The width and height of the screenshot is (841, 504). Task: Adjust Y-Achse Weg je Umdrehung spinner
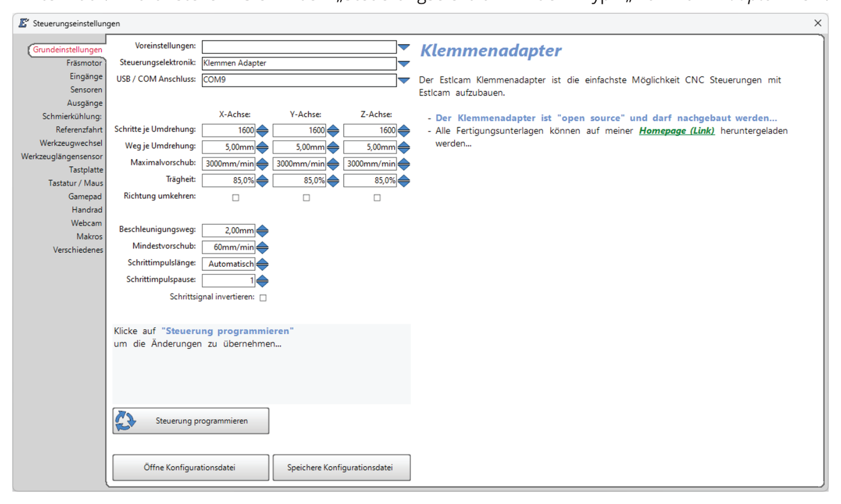(333, 147)
